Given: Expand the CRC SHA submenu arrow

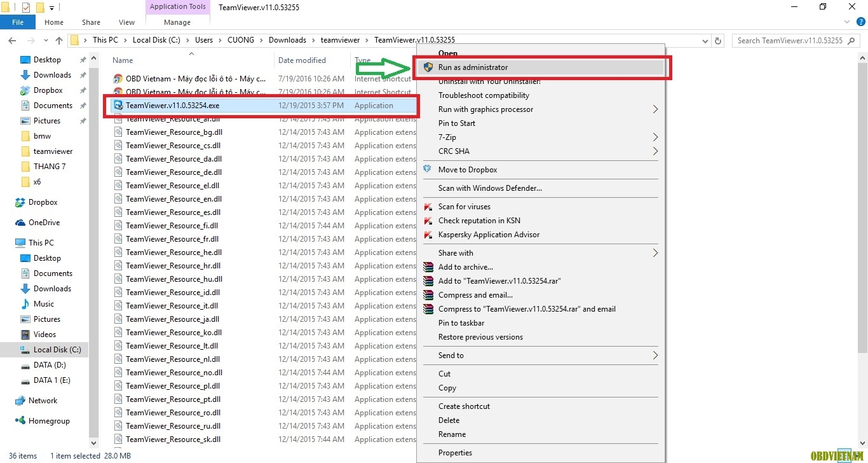Looking at the screenshot, I should [x=655, y=151].
